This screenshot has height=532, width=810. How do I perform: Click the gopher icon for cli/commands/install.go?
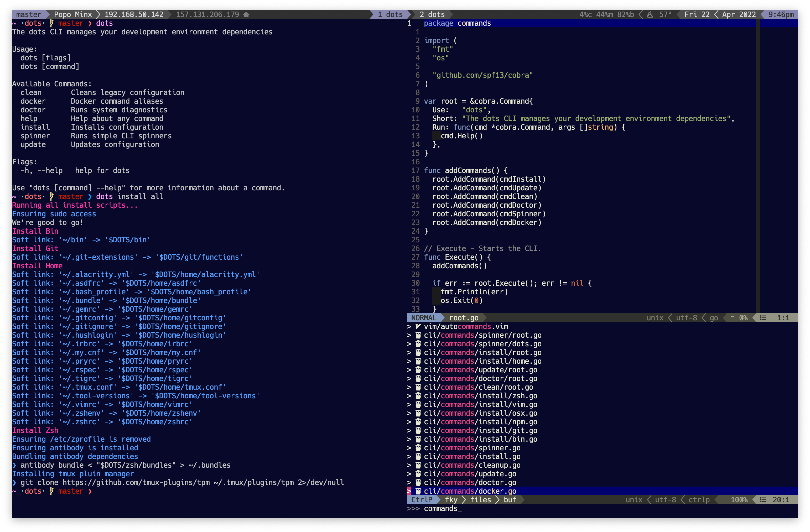click(x=418, y=456)
